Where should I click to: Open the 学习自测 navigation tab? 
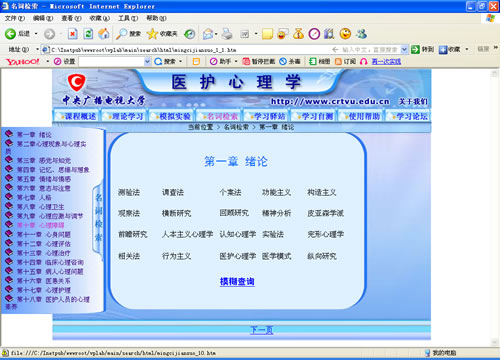click(x=315, y=116)
